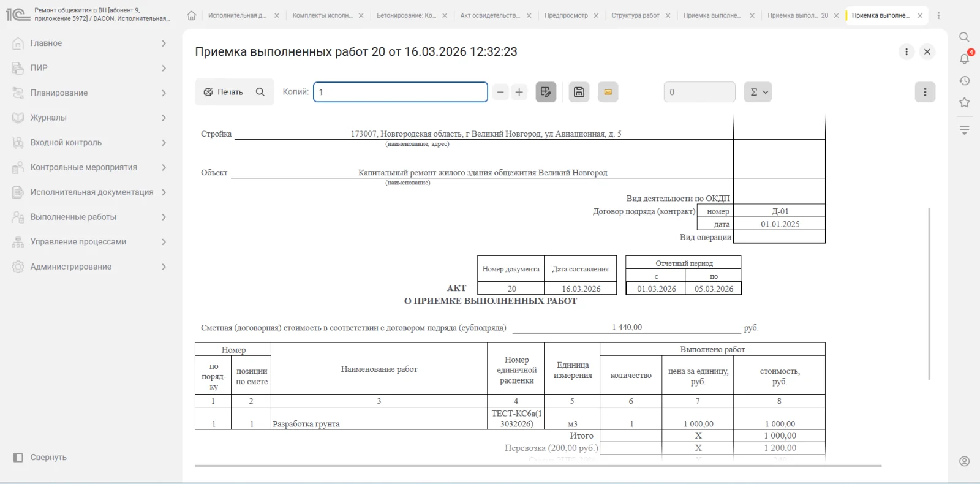Open Исполнительная документация menu item

pos(89,192)
